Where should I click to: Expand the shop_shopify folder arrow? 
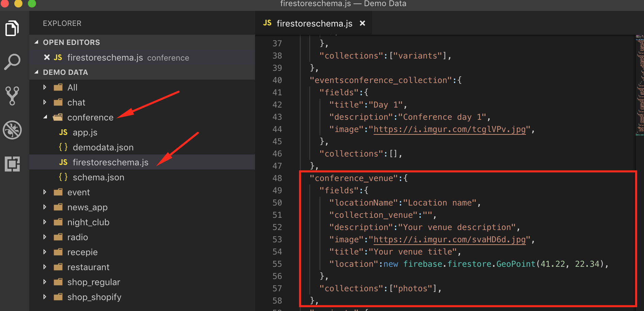tap(45, 297)
